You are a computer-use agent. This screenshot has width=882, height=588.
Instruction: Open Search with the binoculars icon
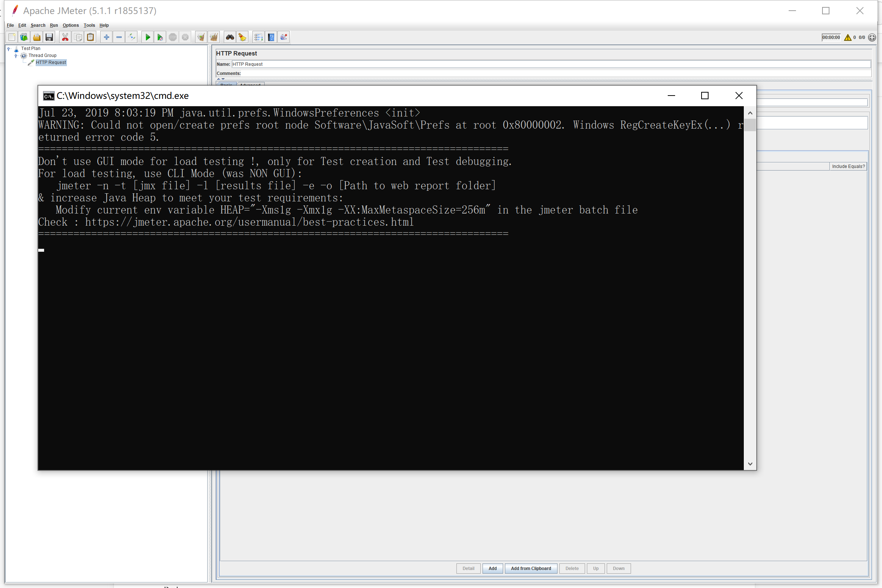(x=230, y=37)
